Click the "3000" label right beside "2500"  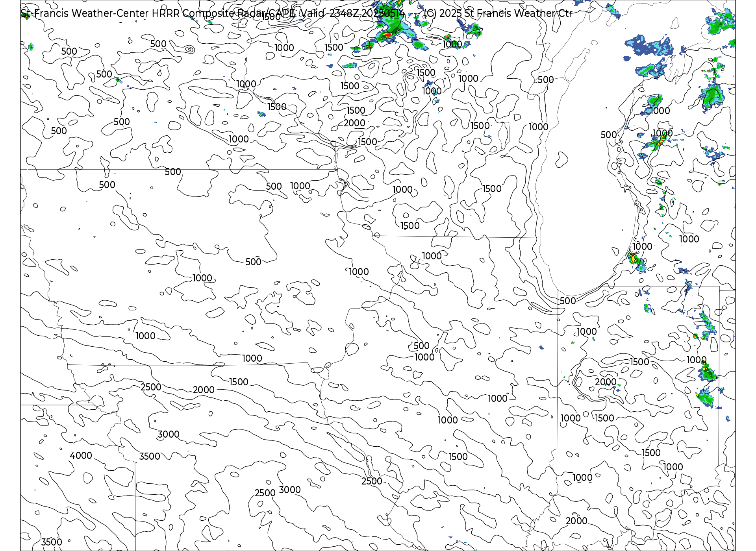[x=290, y=490]
